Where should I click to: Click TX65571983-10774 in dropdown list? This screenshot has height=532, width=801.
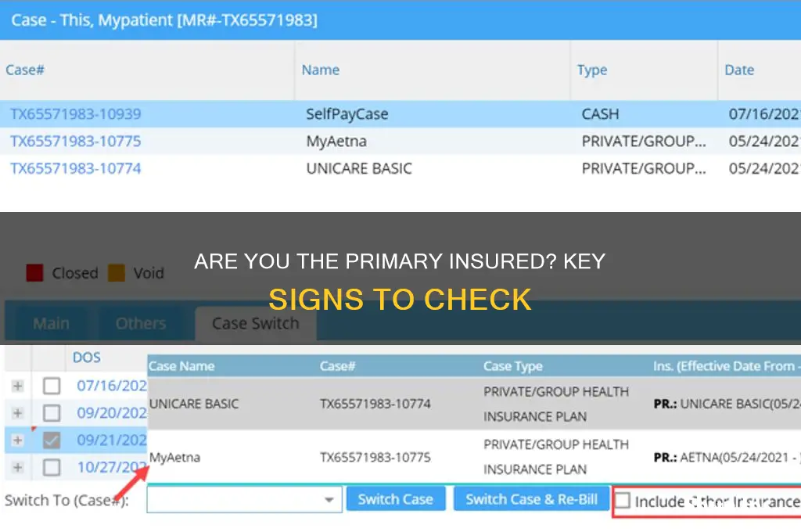tap(375, 404)
